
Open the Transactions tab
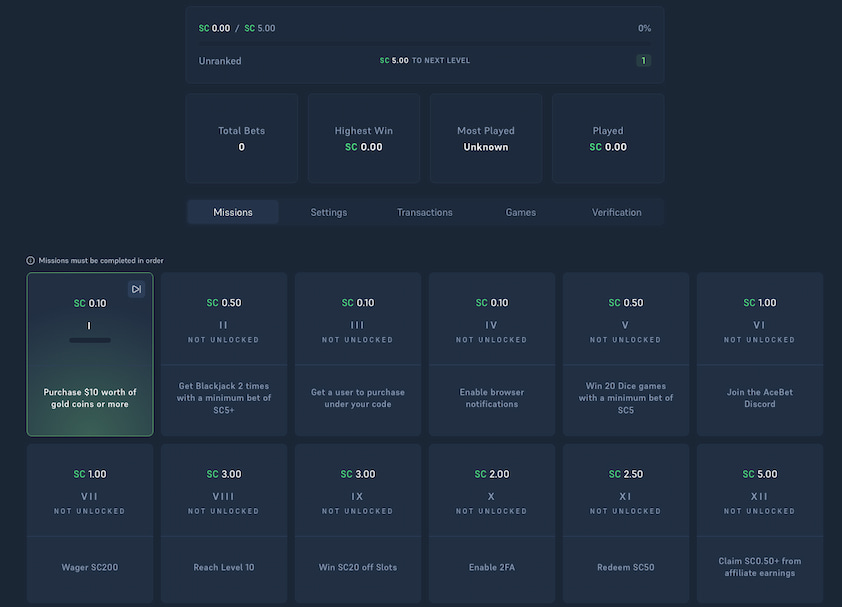424,212
